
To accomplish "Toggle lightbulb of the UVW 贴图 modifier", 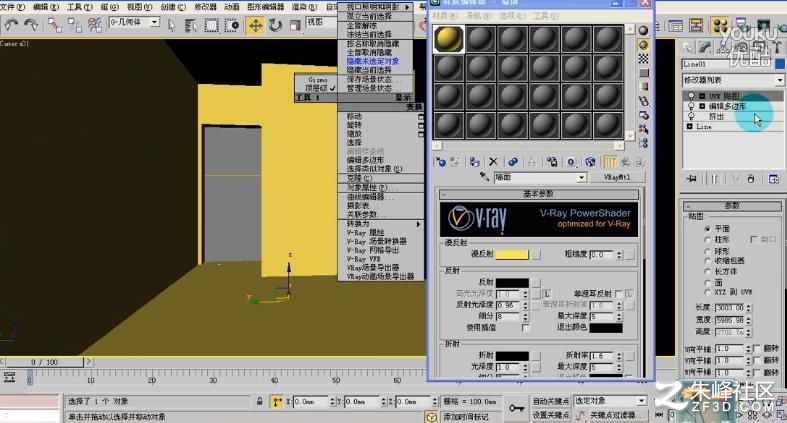I will tap(692, 96).
